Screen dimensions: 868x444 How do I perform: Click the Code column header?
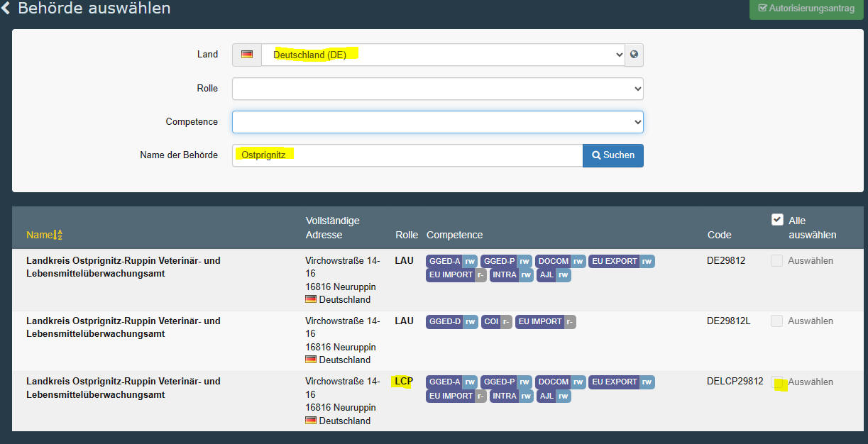719,235
